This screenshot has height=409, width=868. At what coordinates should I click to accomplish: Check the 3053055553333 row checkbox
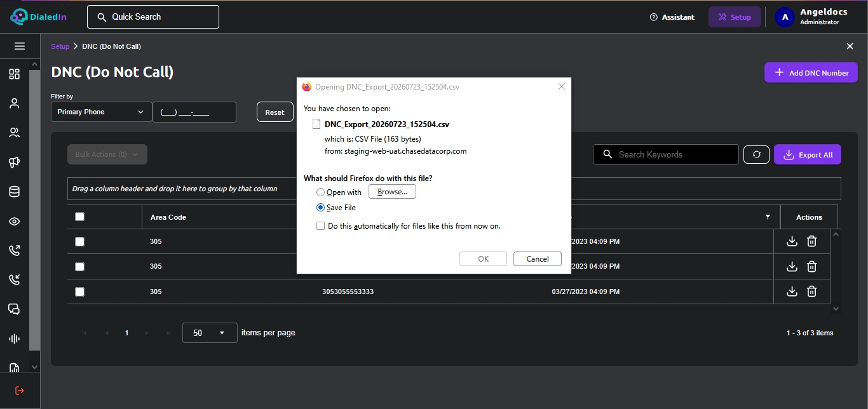(x=79, y=292)
